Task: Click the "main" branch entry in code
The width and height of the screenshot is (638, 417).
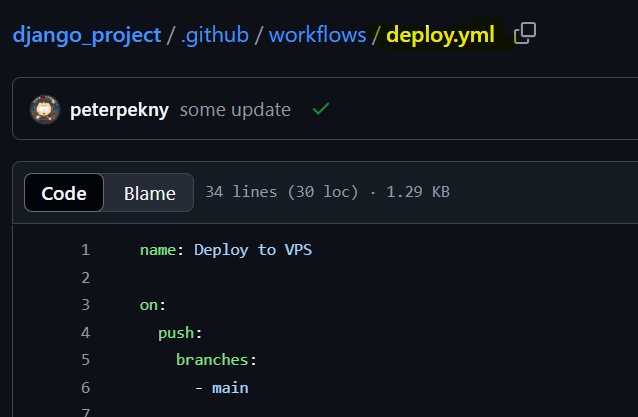Action: 230,387
